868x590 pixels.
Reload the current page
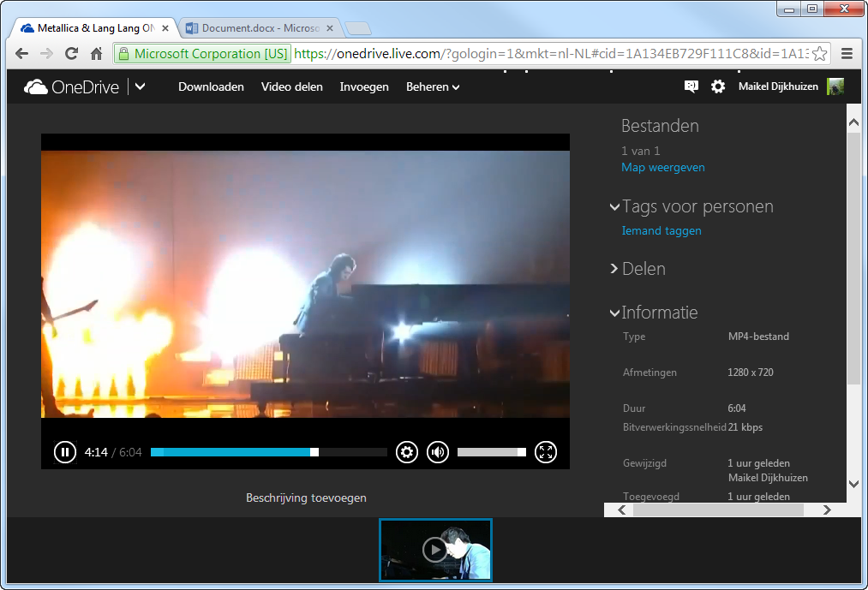[71, 54]
